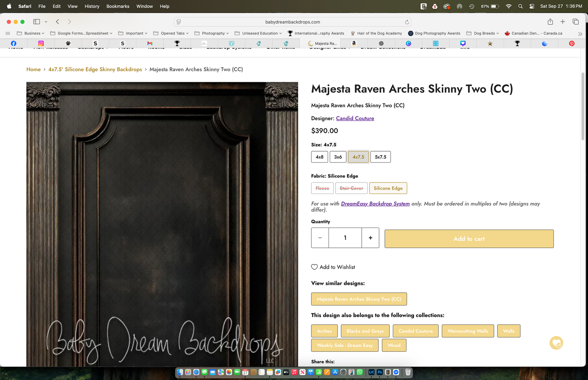Switch to the Majesta Ra... tab
Screen dimensions: 588x380
coord(322,43)
